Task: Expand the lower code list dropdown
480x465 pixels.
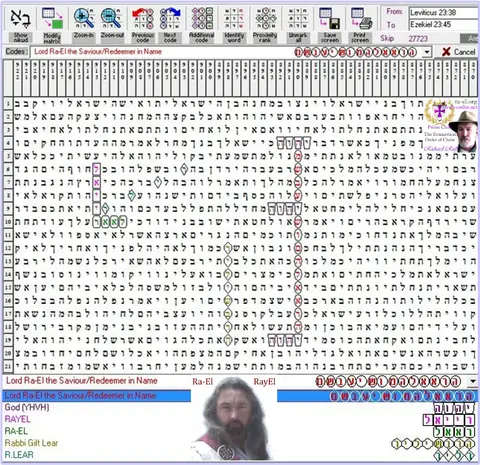Action: [473, 381]
